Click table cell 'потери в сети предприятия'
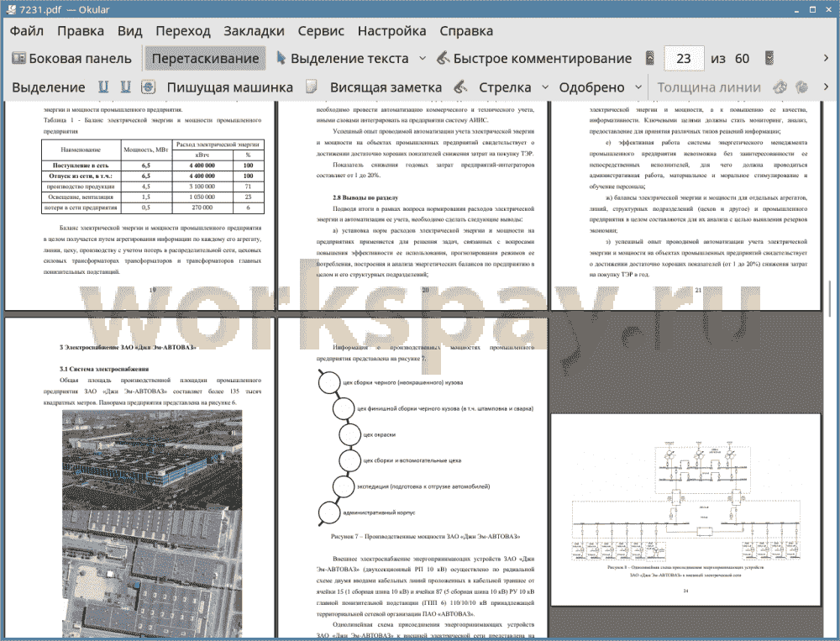This screenshot has height=641, width=840. click(x=81, y=208)
